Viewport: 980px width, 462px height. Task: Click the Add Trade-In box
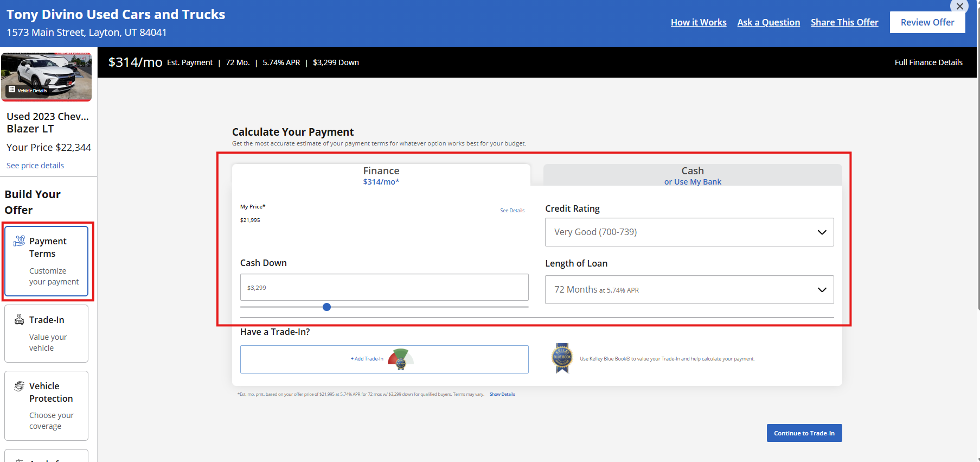tap(384, 359)
